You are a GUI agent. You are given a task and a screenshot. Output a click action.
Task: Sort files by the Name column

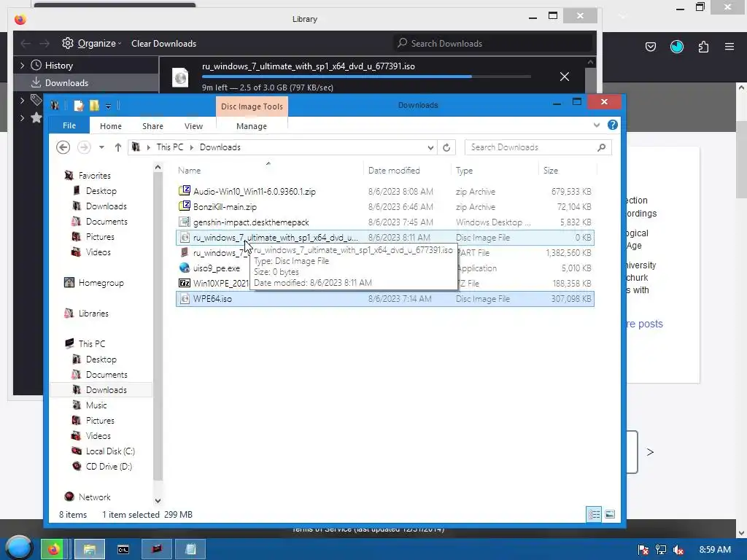click(x=189, y=171)
